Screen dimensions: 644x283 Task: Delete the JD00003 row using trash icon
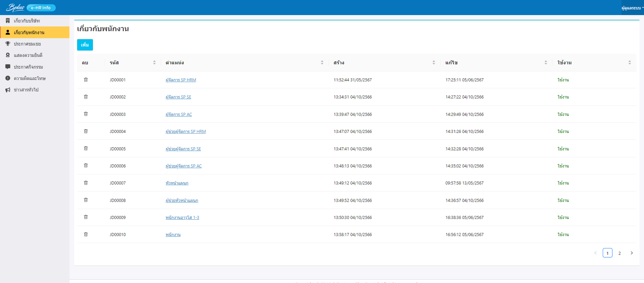tap(86, 114)
